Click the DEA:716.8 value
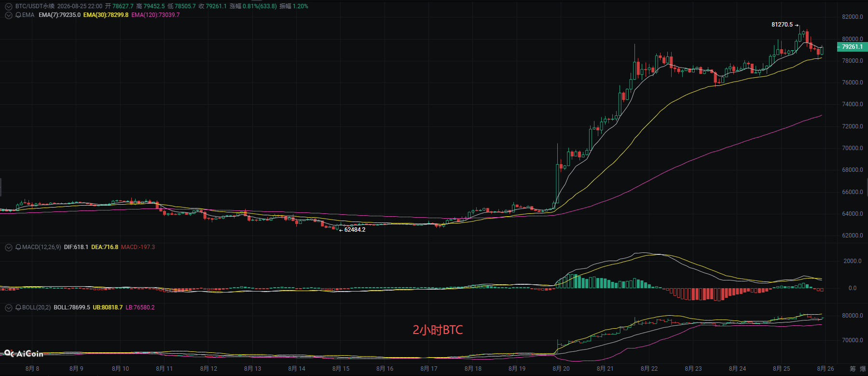 (x=105, y=247)
